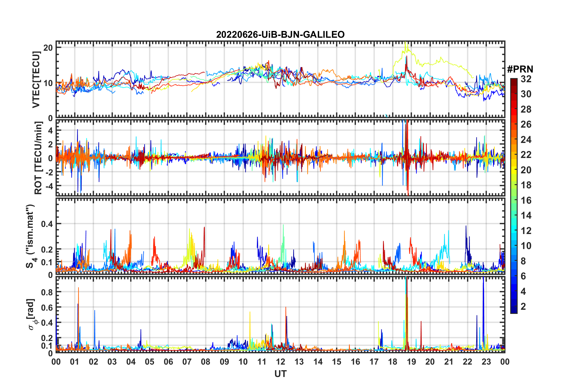Select x-axis hour tick 21
Viewport: 561px width, 392px height.
[x=449, y=362]
